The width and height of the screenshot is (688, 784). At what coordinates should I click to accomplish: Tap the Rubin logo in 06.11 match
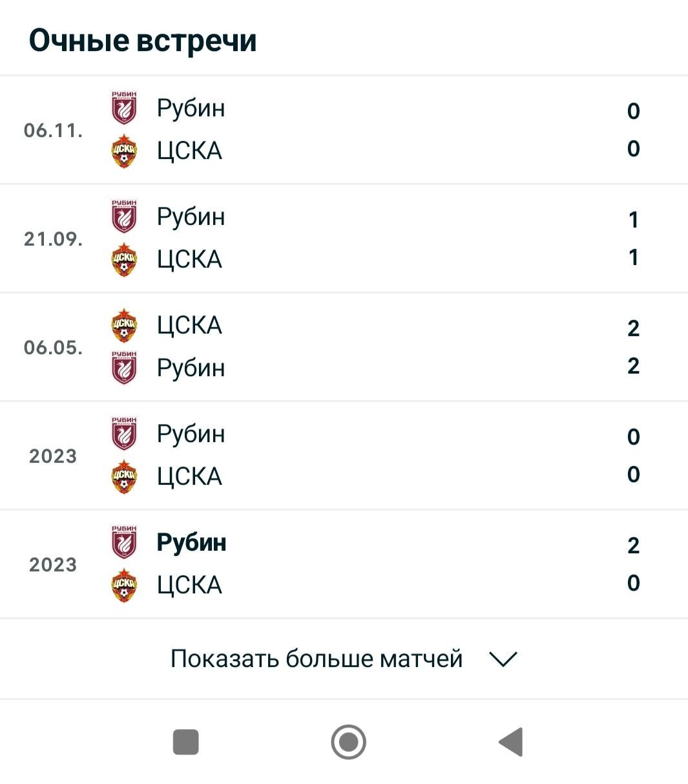click(124, 108)
